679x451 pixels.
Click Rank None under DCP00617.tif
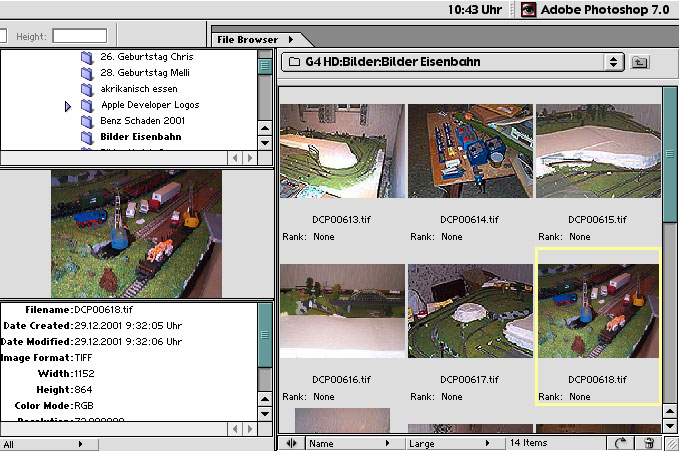tap(436, 397)
